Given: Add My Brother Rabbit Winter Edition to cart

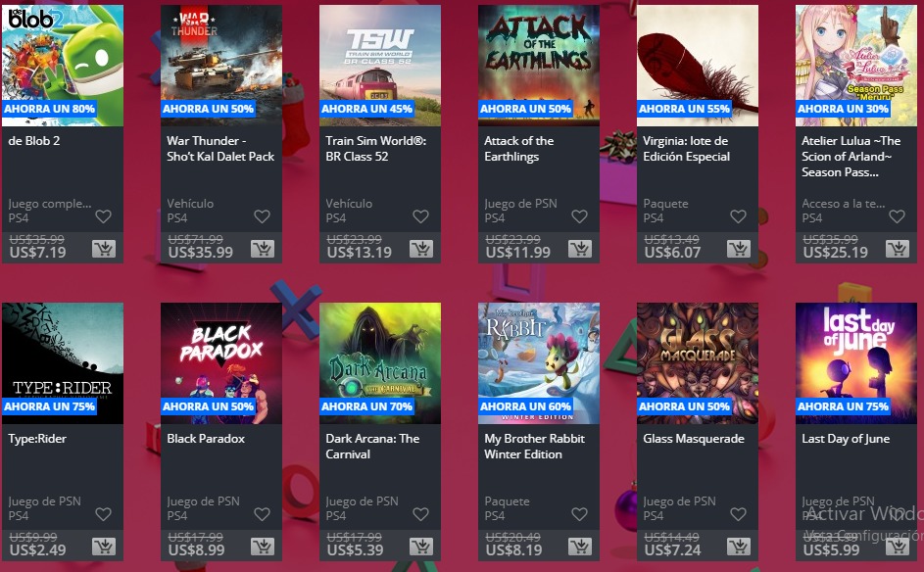Looking at the screenshot, I should 580,548.
